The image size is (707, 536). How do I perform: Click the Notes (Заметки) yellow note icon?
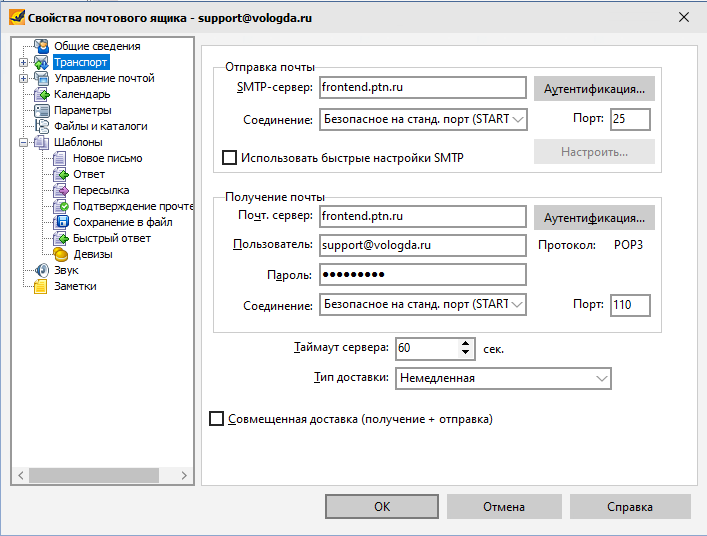(42, 286)
